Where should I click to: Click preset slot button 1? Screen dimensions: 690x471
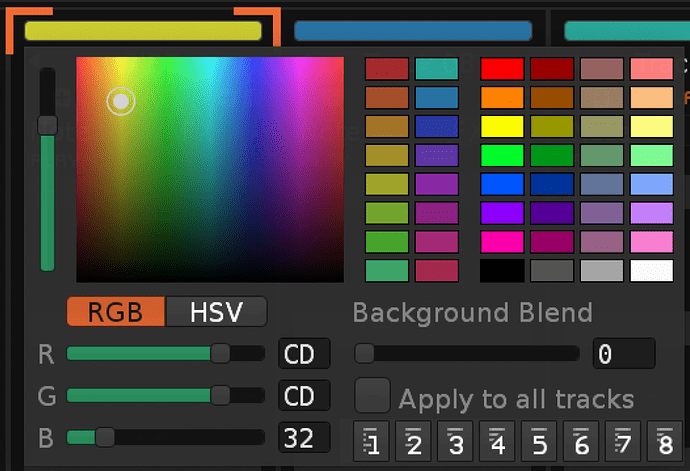372,441
